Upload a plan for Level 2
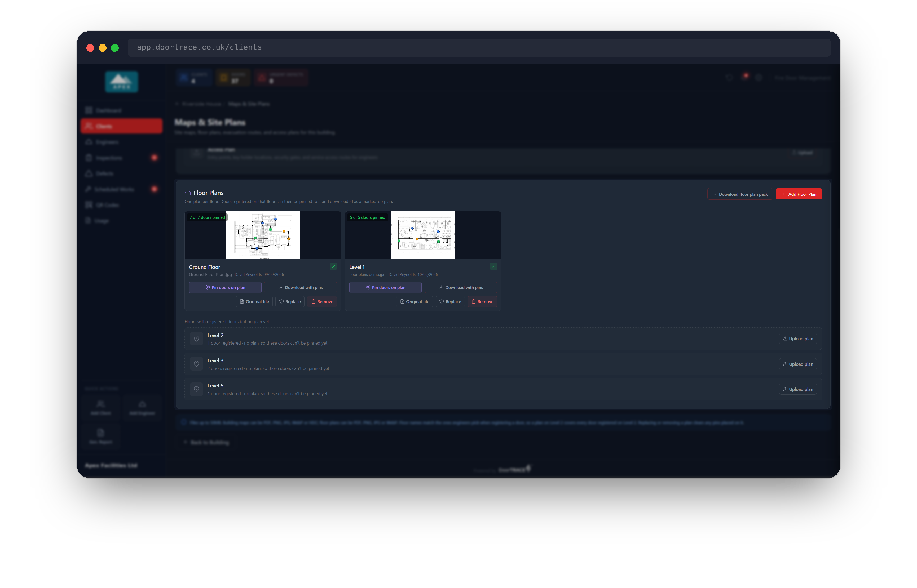This screenshot has height=588, width=917. [798, 339]
